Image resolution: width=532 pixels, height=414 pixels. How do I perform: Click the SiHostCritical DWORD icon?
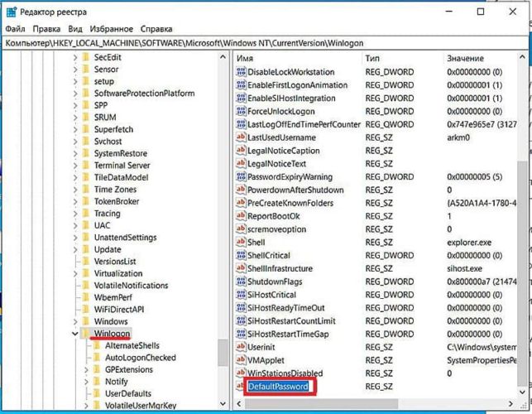pos(241,295)
